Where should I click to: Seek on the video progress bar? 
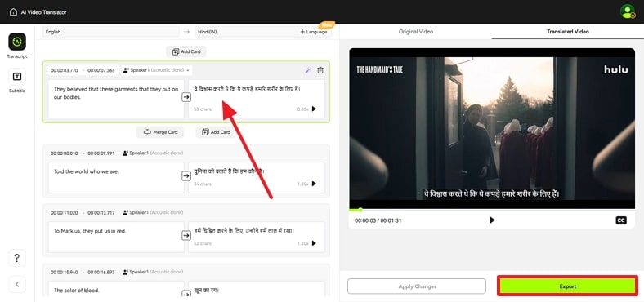click(492, 210)
